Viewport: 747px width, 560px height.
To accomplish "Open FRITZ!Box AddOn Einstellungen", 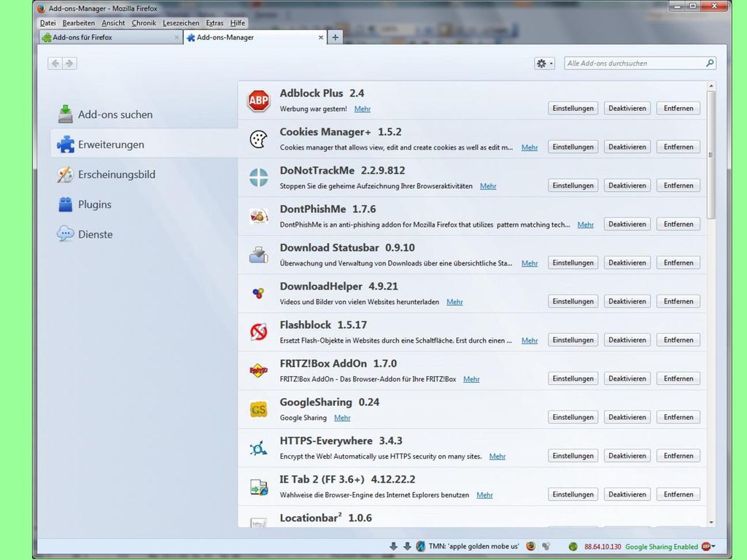I will pyautogui.click(x=573, y=378).
